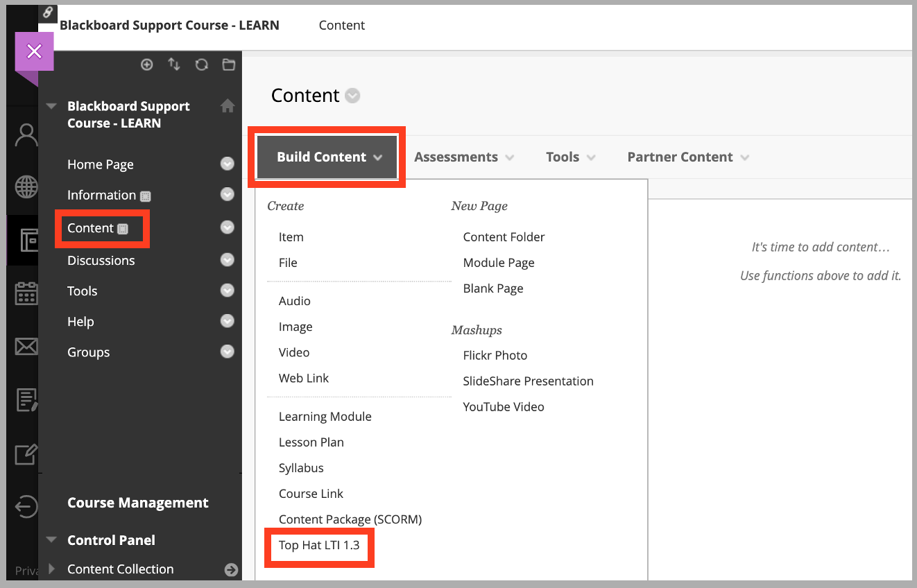Click the reorder arrows icon above the course menu
917x588 pixels.
174,64
